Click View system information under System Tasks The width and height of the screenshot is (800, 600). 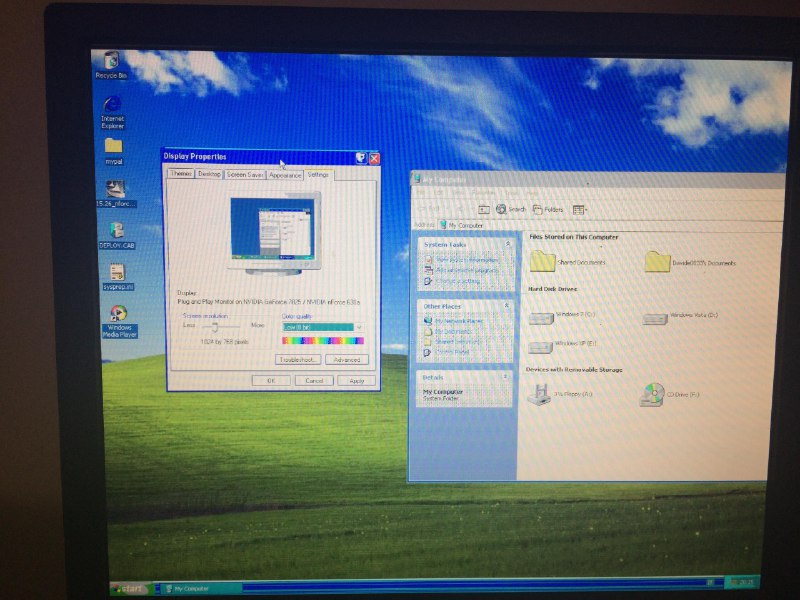coord(461,260)
